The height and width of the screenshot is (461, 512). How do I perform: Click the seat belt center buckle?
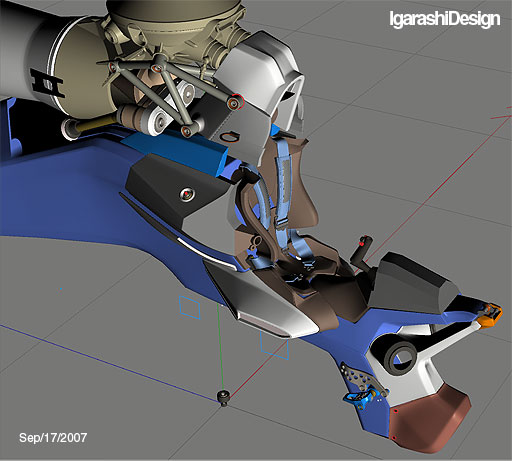(x=298, y=276)
